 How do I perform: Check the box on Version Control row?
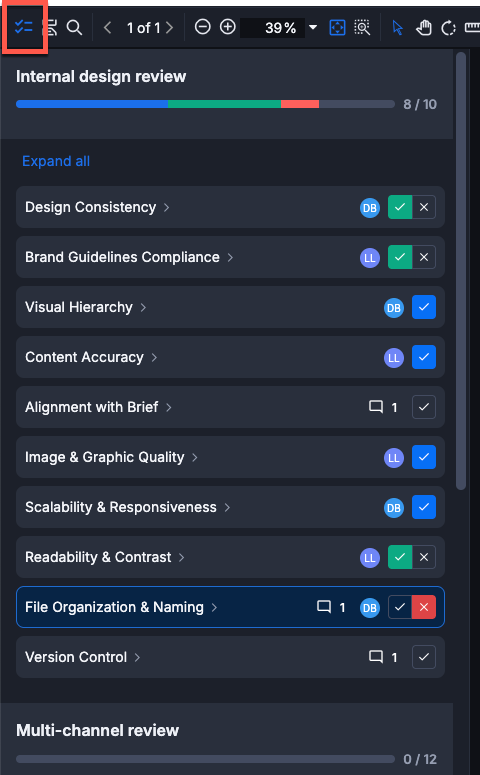[x=424, y=657]
